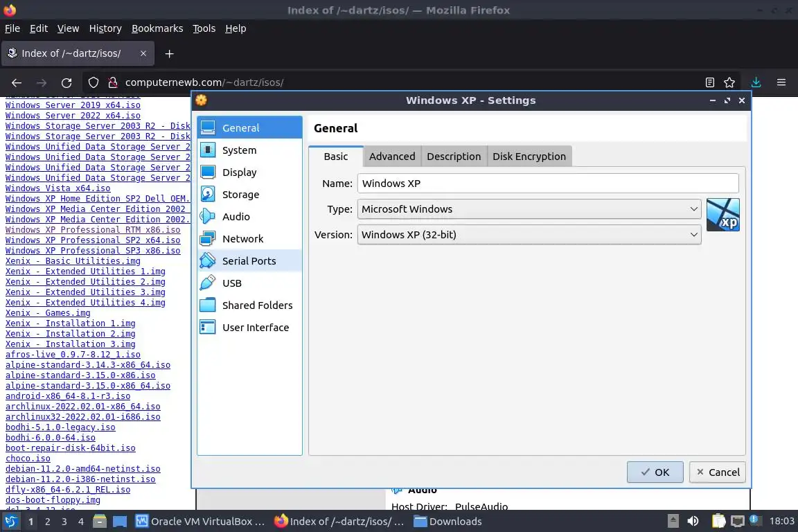Switch to the Advanced tab
This screenshot has width=798, height=532.
(x=392, y=157)
